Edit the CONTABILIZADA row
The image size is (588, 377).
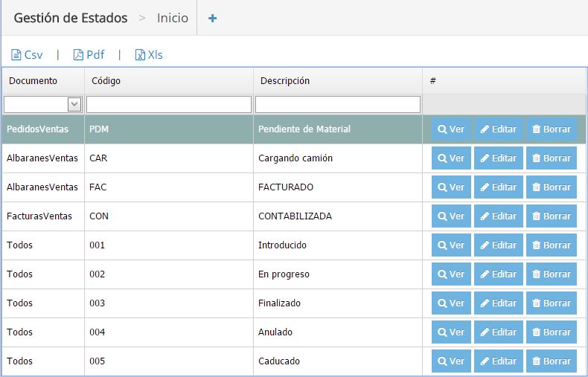(x=499, y=216)
